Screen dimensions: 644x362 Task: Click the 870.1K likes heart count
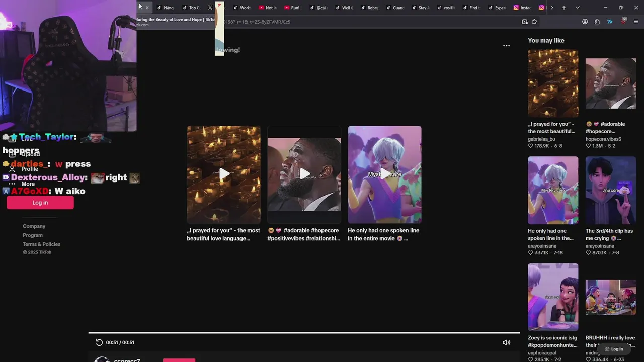pyautogui.click(x=596, y=253)
